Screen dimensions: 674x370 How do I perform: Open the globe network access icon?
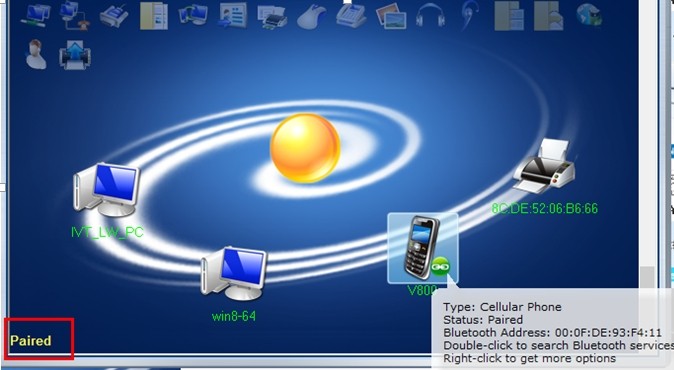(x=589, y=15)
